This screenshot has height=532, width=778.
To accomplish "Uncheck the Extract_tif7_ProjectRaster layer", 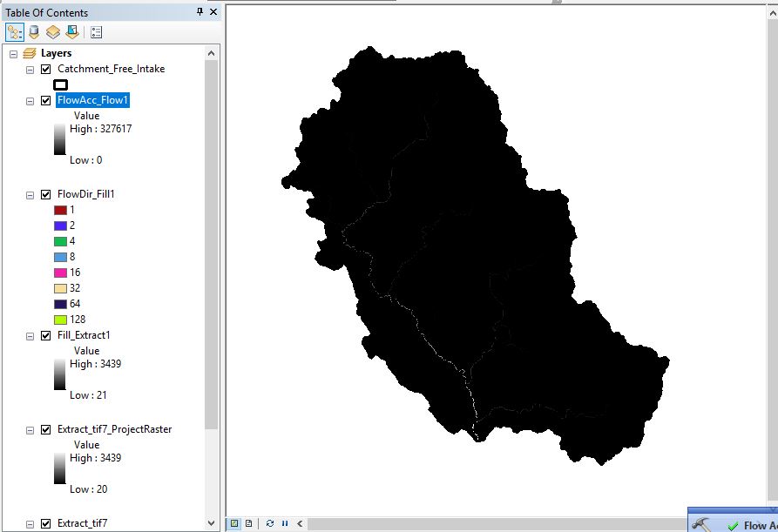I will point(45,429).
